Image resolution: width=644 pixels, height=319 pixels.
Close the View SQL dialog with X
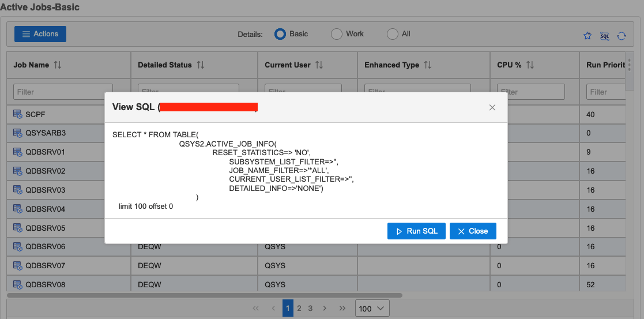pyautogui.click(x=492, y=107)
